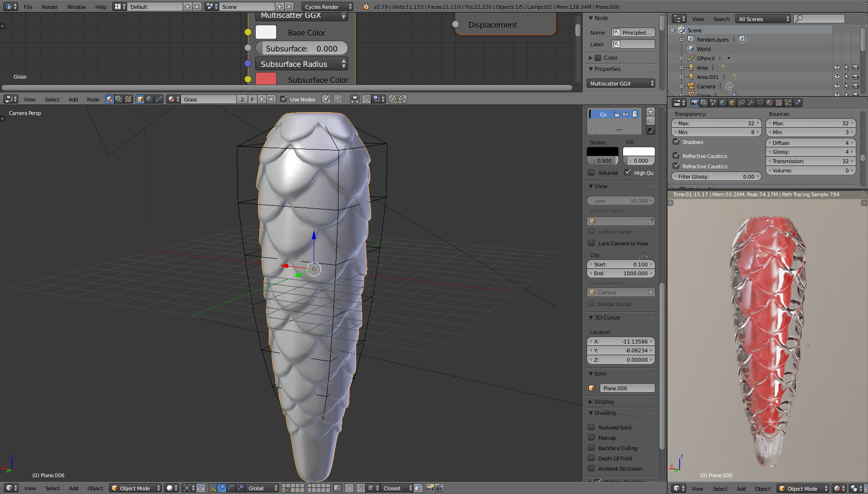Open the Help menu
Screen dimensions: 868x494
[101, 7]
